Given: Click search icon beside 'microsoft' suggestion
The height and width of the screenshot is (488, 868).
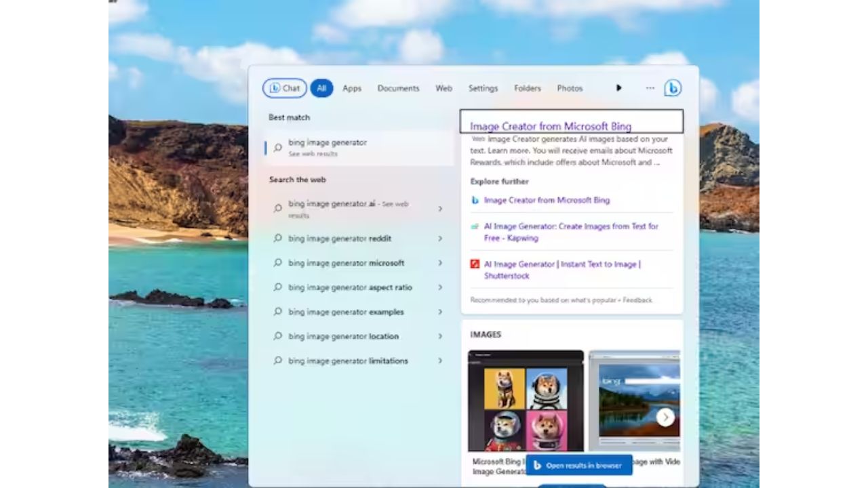Looking at the screenshot, I should (277, 263).
